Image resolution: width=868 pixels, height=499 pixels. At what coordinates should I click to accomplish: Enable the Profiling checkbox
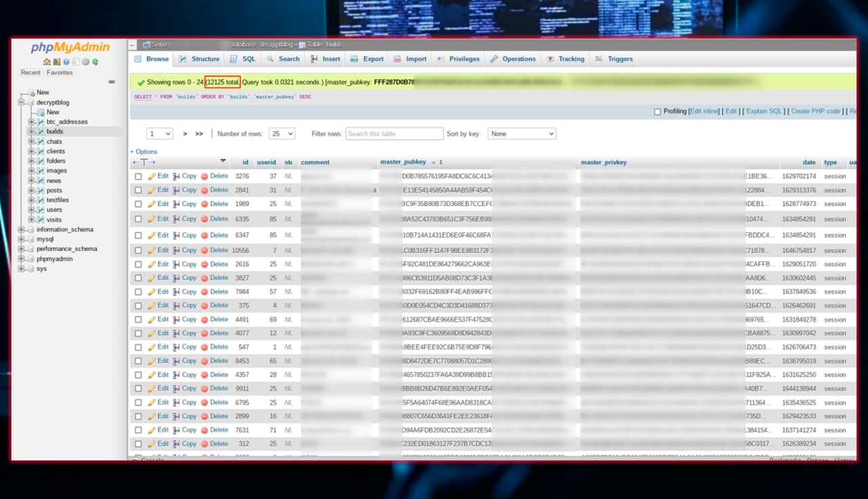click(x=657, y=112)
